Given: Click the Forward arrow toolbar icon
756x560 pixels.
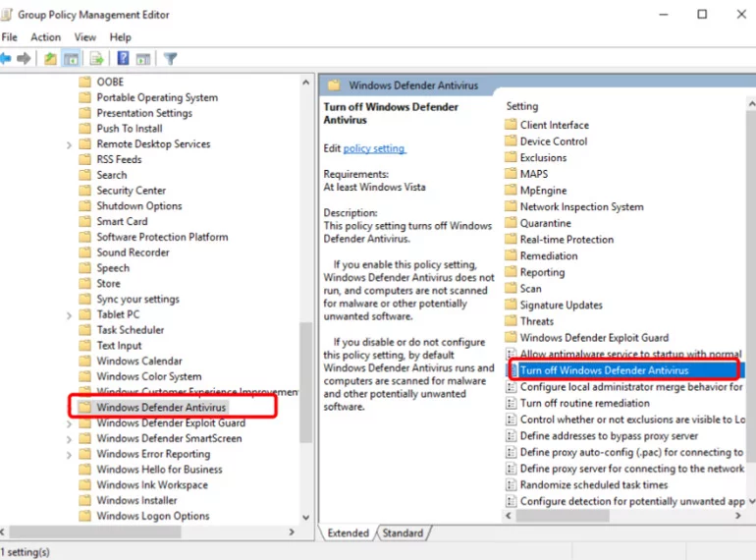Looking at the screenshot, I should (24, 59).
